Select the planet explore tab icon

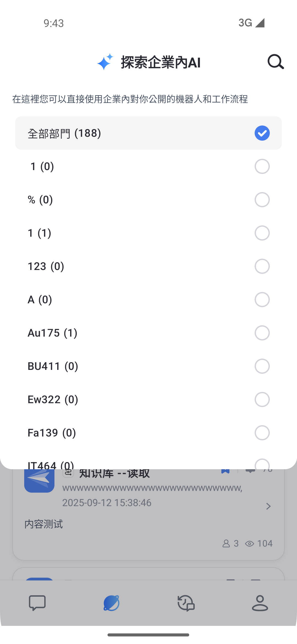tap(111, 603)
